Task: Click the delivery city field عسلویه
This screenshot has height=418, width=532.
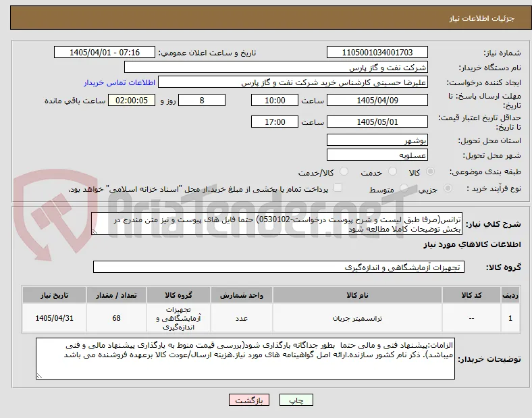Action: click(377, 155)
